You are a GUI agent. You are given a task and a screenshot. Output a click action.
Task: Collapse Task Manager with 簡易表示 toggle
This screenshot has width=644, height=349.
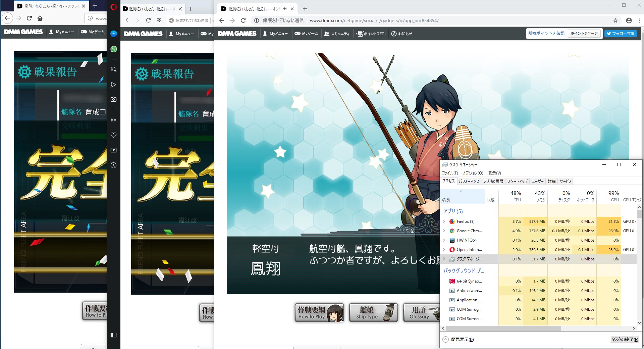coord(458,339)
